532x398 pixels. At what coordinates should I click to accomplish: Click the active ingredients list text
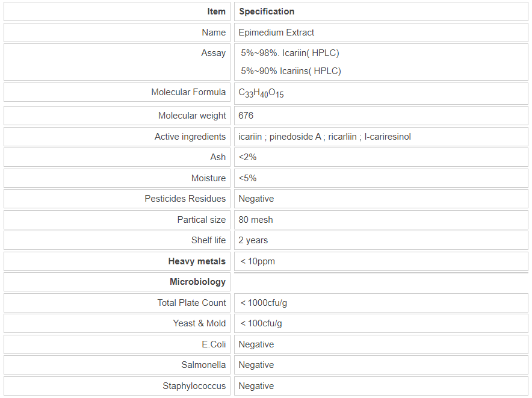(324, 137)
